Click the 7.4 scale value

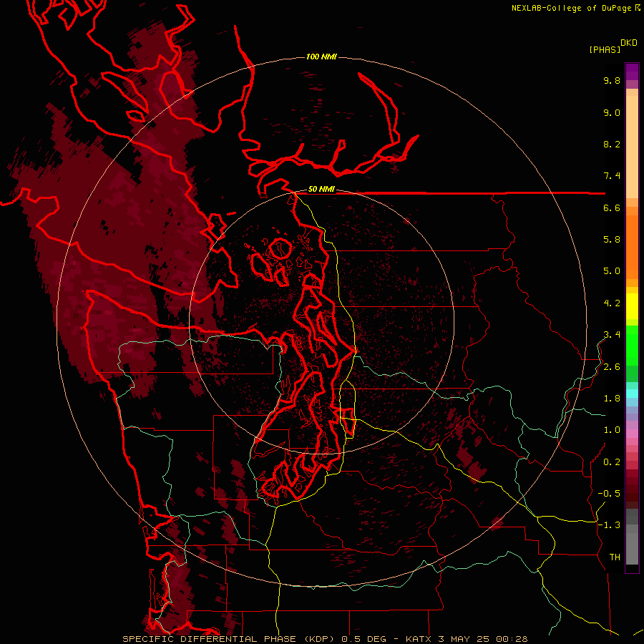click(612, 176)
